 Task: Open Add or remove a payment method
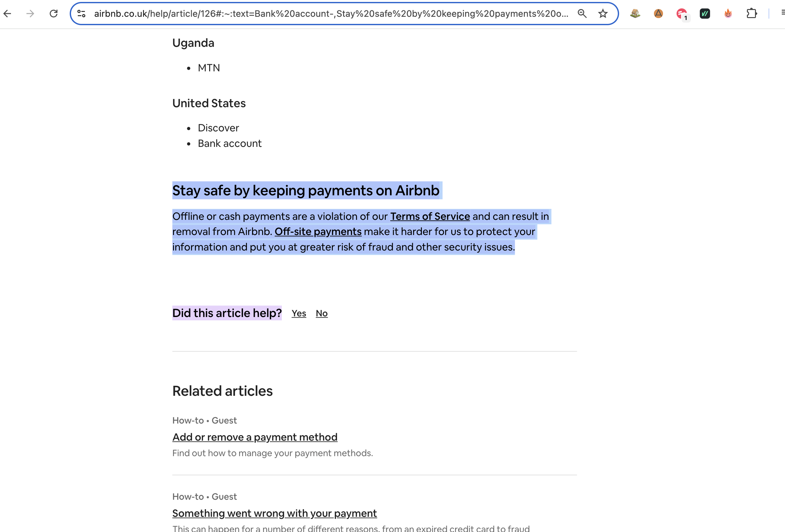(x=255, y=437)
